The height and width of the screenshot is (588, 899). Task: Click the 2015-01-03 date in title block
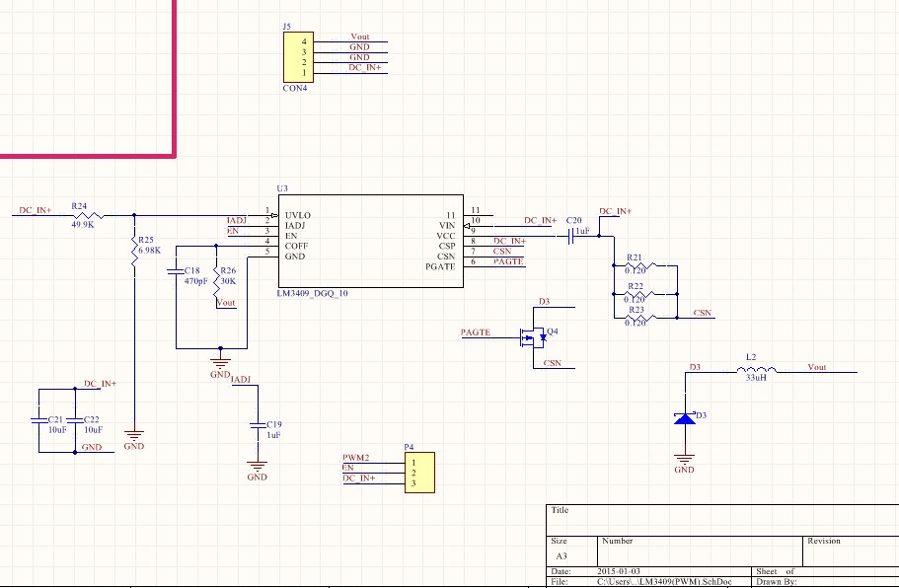point(619,571)
